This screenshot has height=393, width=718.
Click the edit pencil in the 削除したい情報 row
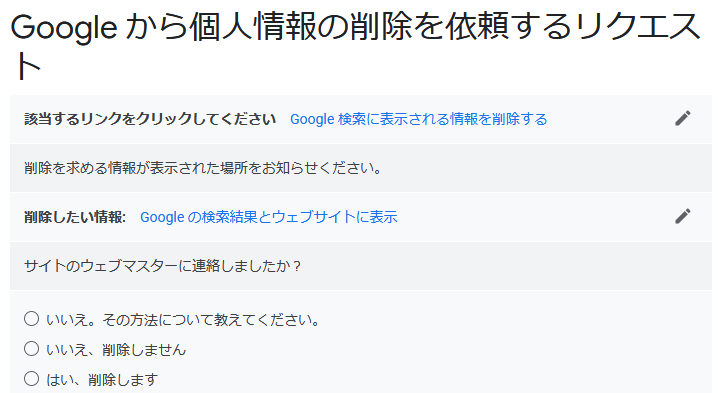click(683, 216)
